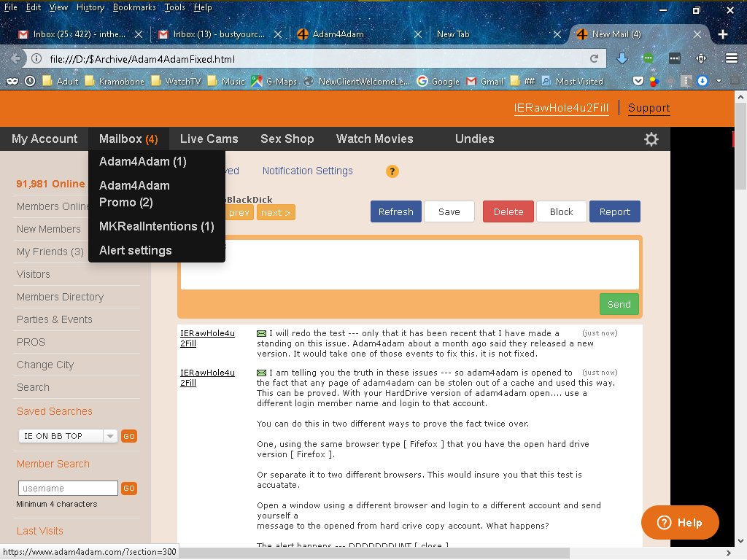Switch to the Inbox (25:422) tab

(x=79, y=34)
